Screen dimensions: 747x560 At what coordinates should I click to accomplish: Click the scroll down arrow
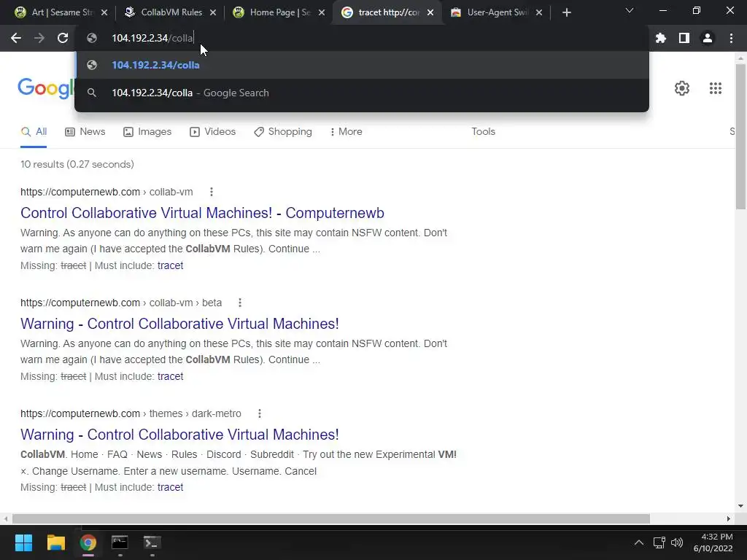[x=740, y=506]
